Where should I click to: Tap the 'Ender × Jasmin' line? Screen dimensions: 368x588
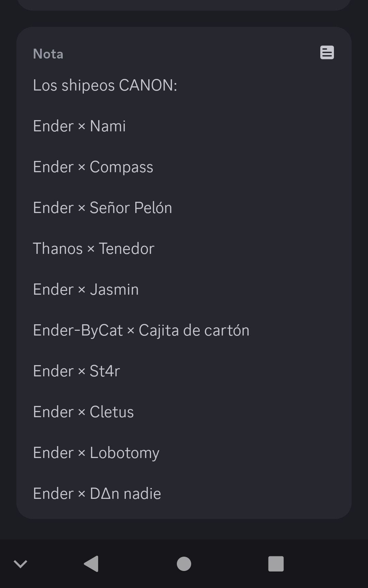pos(86,290)
